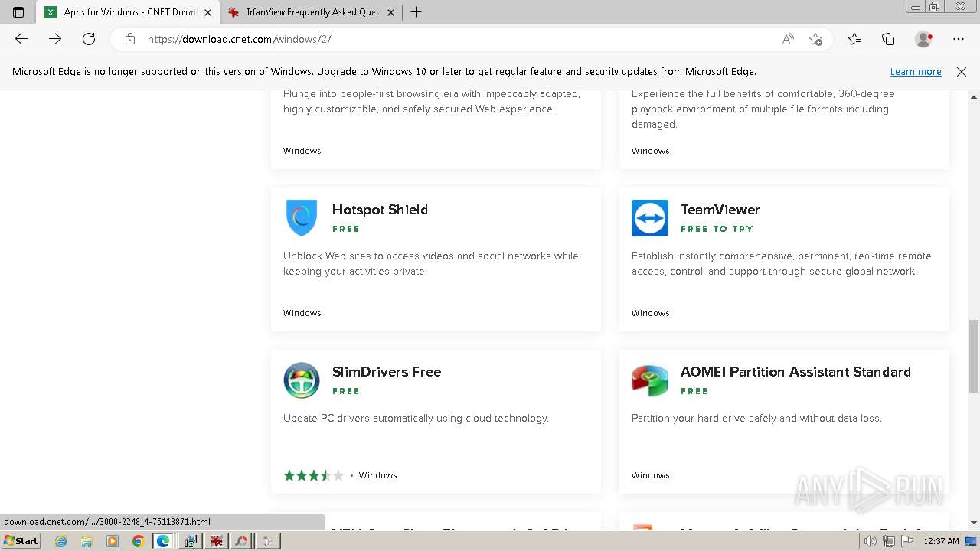The image size is (980, 551).
Task: Click the page scrollbar up arrow
Action: pos(974,97)
